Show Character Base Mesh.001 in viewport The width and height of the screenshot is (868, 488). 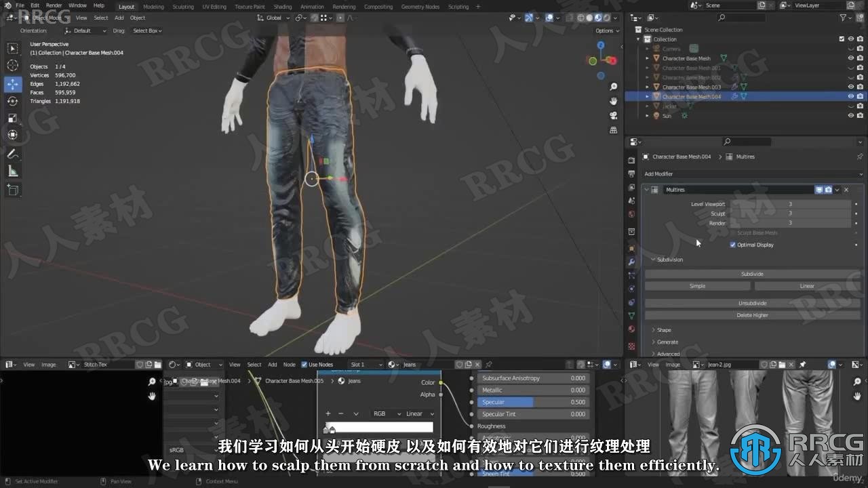point(850,68)
